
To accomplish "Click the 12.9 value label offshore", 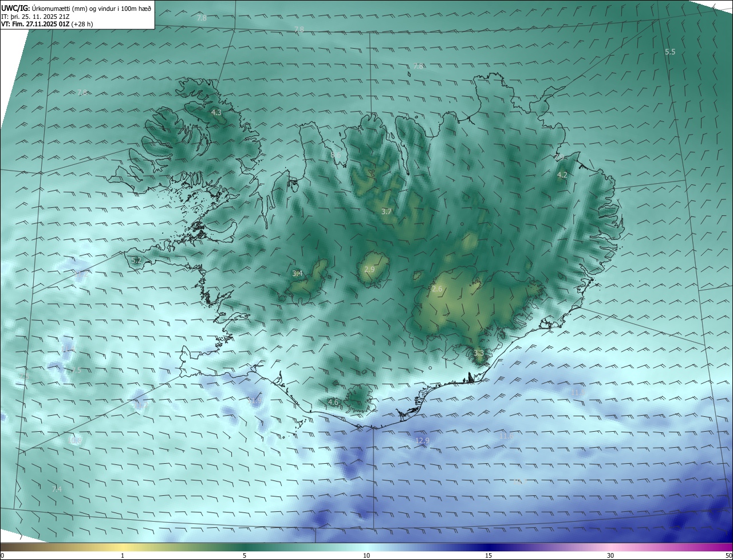I will (x=422, y=441).
